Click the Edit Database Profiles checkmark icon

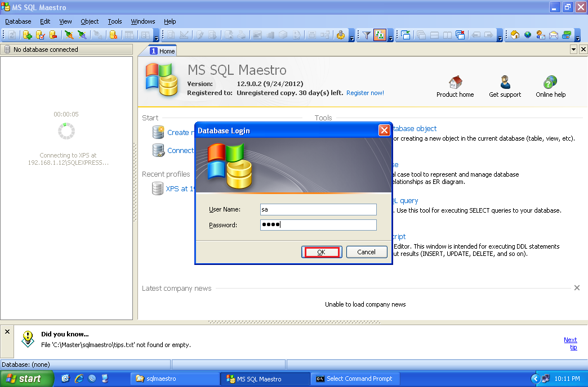click(x=40, y=35)
